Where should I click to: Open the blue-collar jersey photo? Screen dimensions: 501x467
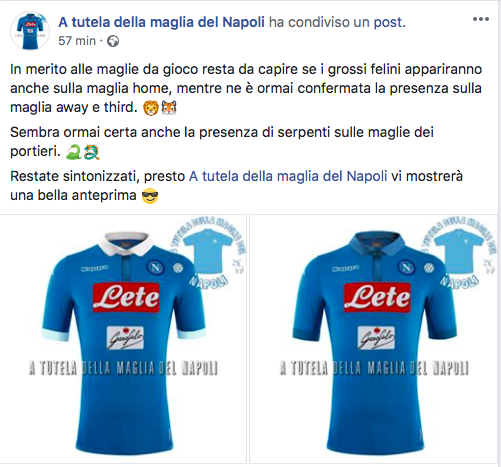tap(374, 339)
